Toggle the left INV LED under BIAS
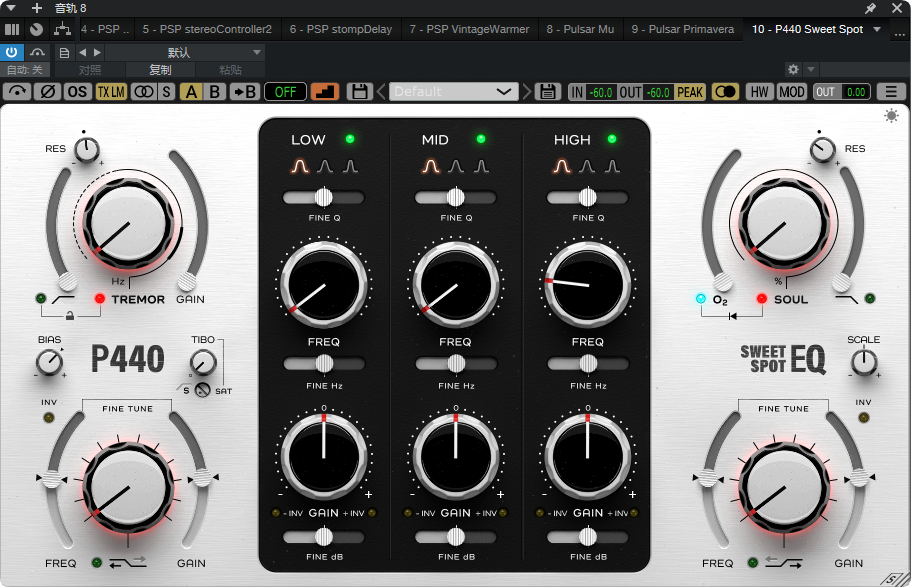 (49, 417)
